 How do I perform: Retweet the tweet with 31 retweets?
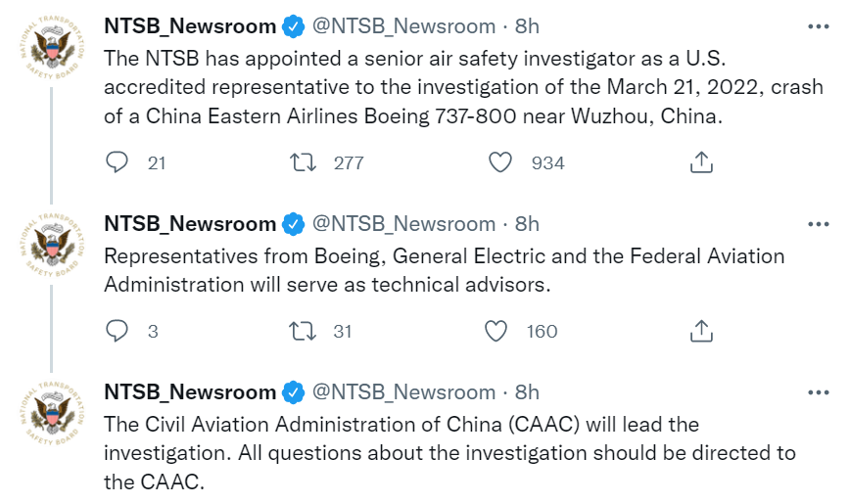(303, 331)
